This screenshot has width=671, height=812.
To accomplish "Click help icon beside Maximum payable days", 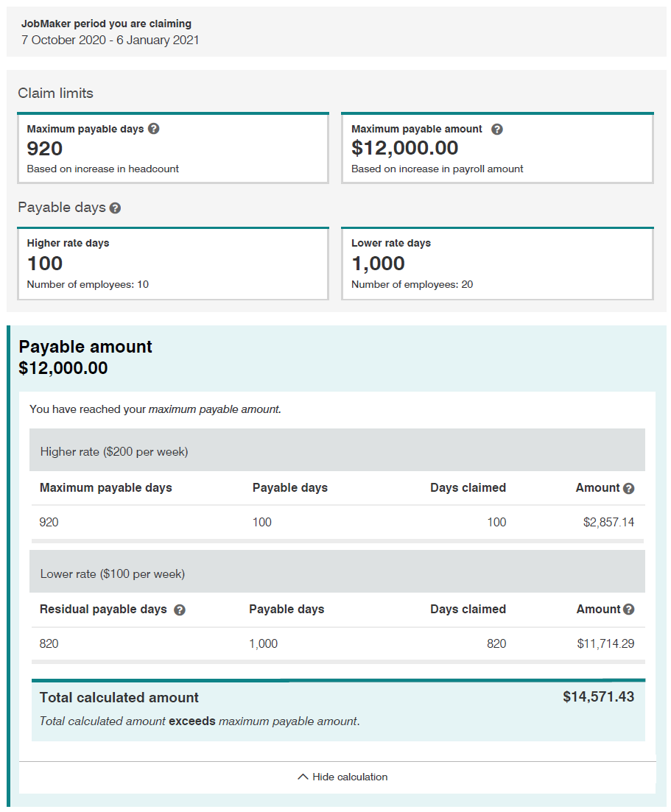I will [153, 129].
